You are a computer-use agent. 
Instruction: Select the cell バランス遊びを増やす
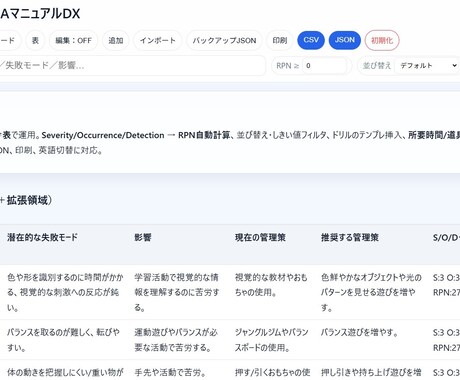click(x=359, y=332)
